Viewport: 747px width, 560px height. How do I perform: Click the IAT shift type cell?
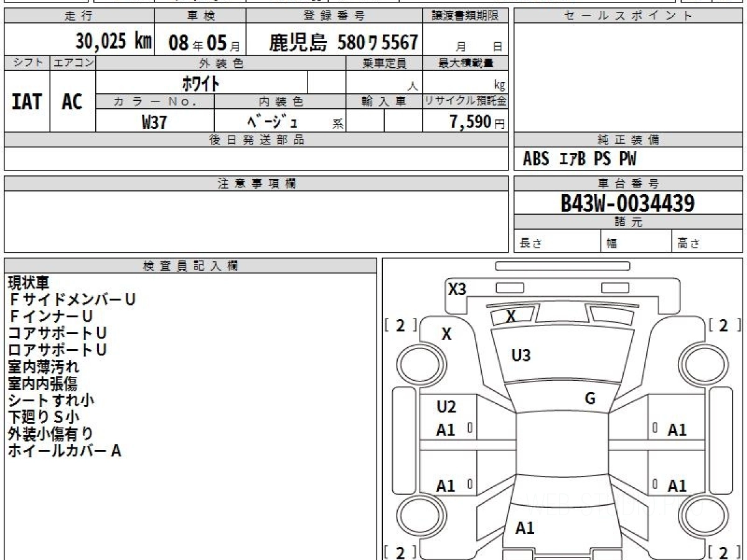tap(27, 102)
